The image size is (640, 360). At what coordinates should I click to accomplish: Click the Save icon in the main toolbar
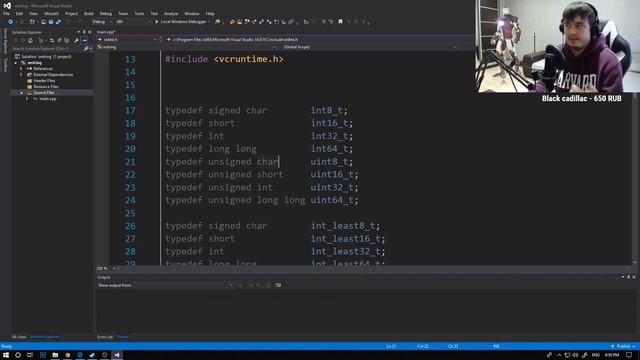point(51,22)
